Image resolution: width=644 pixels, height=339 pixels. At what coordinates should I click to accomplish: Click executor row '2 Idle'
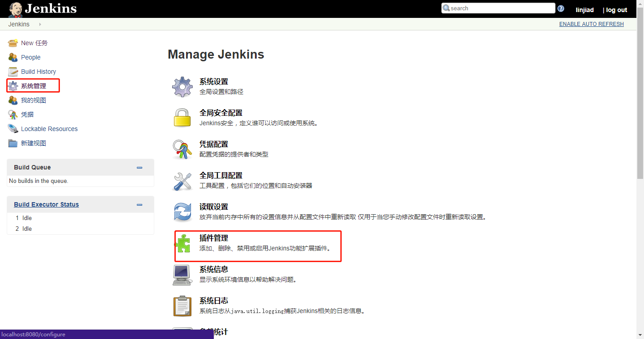(80, 229)
